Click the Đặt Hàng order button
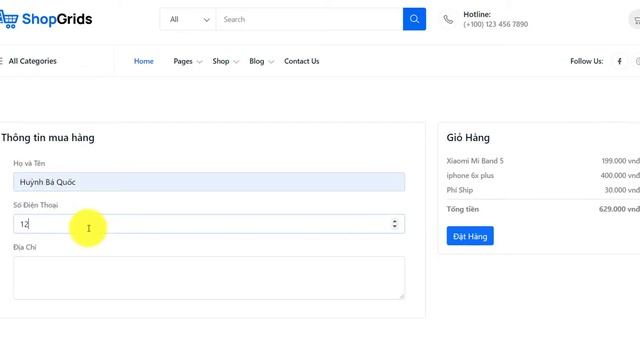Screen dimensions: 640x360 tap(470, 236)
